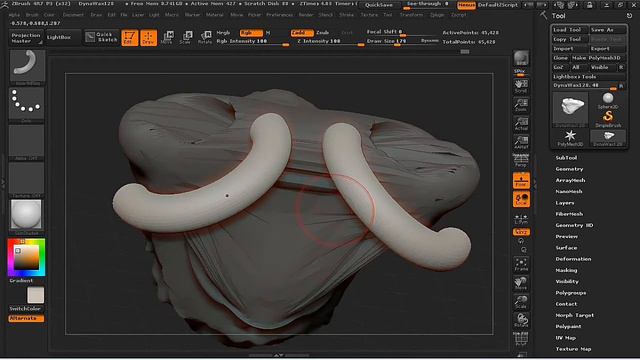Toggle the Zadd mode button

(302, 33)
